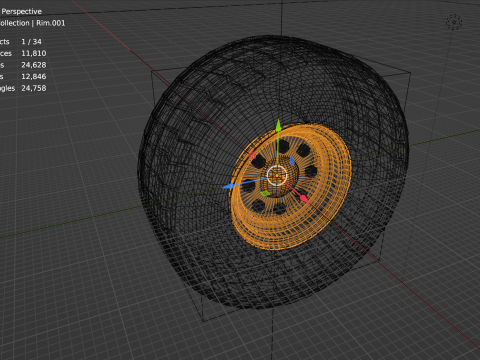Click the white center circle of the move gizmo

277,175
